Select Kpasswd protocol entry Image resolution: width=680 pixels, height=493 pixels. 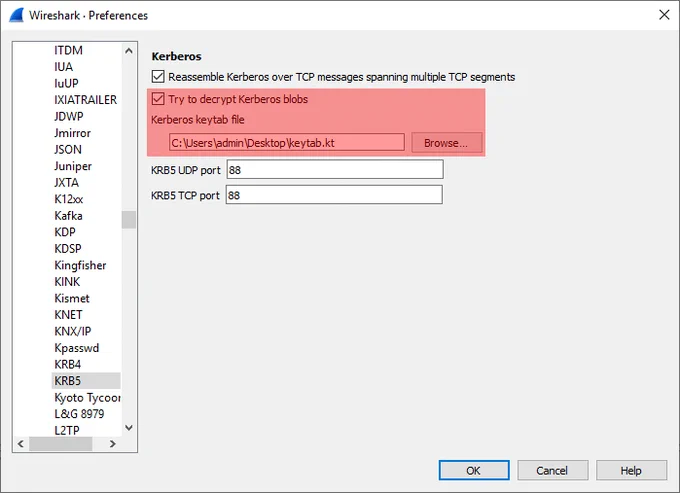77,348
